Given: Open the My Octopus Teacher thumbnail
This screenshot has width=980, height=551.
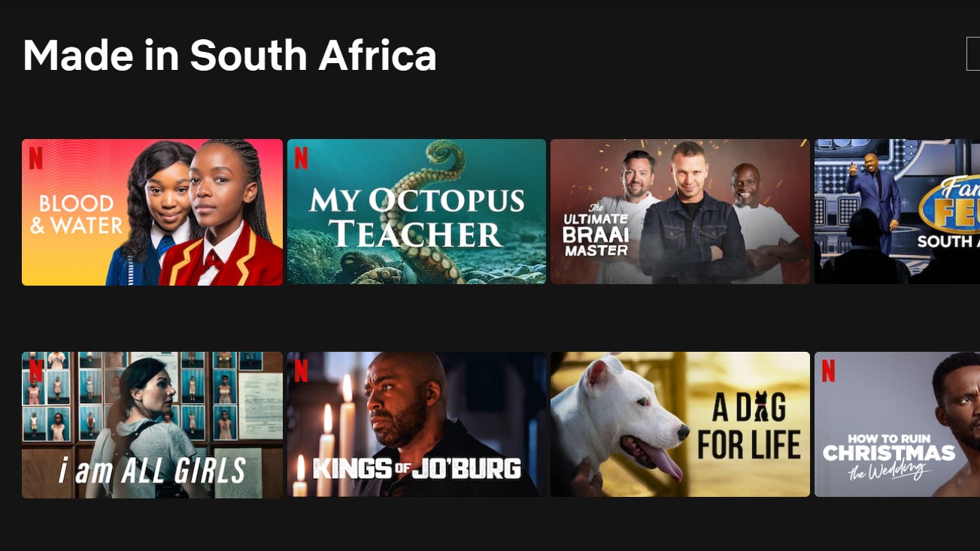Looking at the screenshot, I should pyautogui.click(x=417, y=212).
